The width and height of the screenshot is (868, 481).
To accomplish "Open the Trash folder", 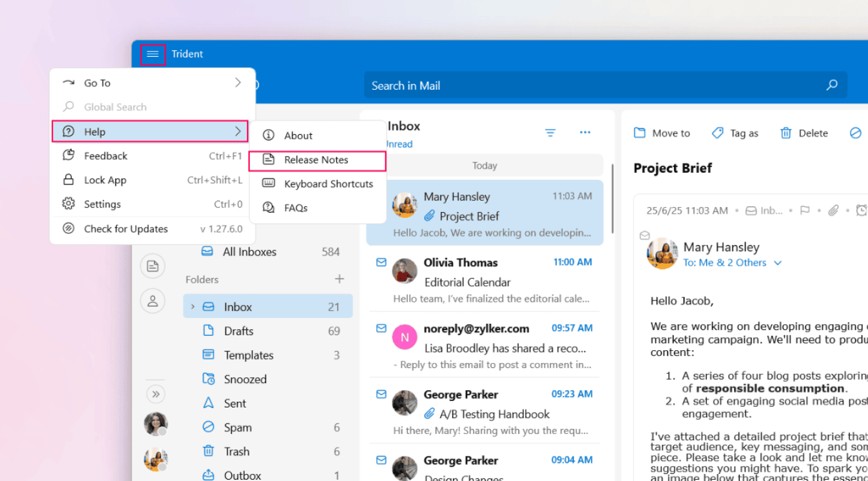I will (268, 451).
